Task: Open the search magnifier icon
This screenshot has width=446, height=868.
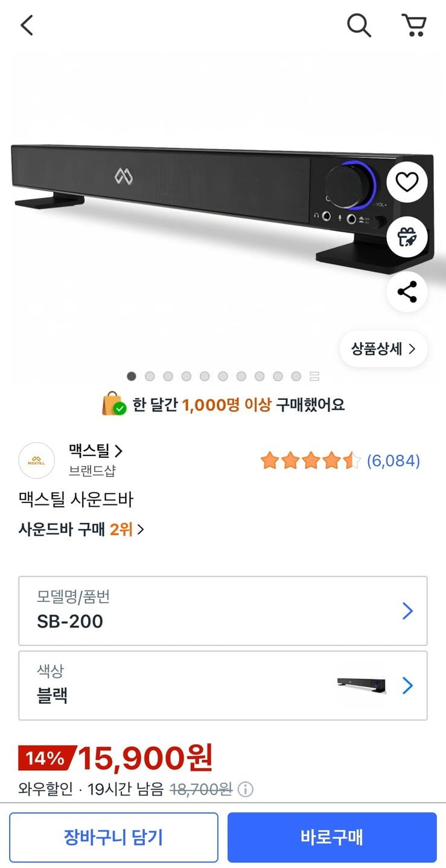Action: [x=358, y=25]
